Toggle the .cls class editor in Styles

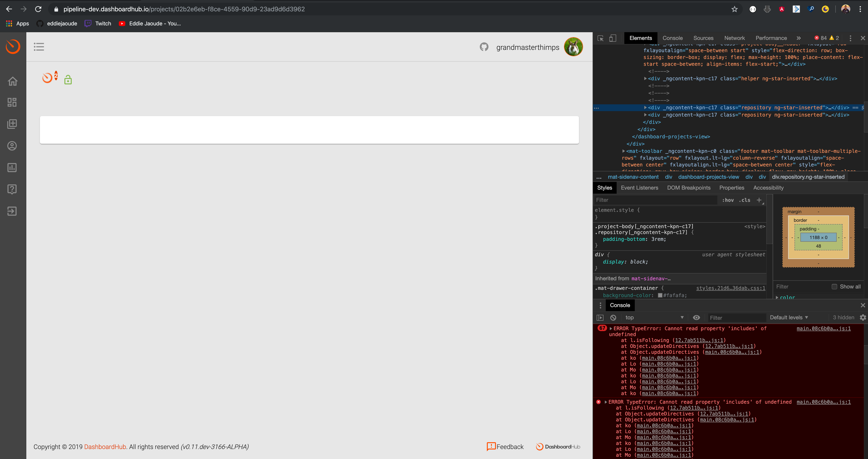point(744,200)
